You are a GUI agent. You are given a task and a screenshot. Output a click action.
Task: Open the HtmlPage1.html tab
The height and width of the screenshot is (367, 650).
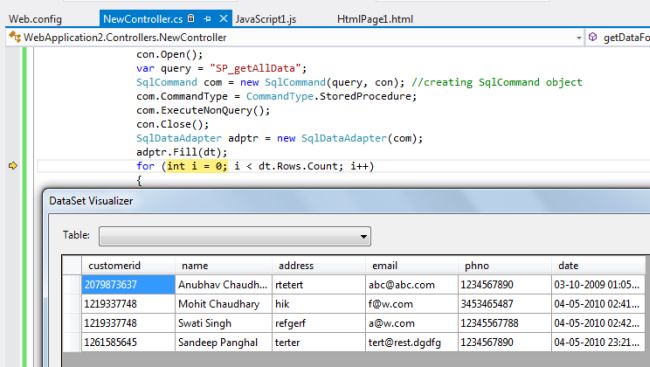[375, 19]
